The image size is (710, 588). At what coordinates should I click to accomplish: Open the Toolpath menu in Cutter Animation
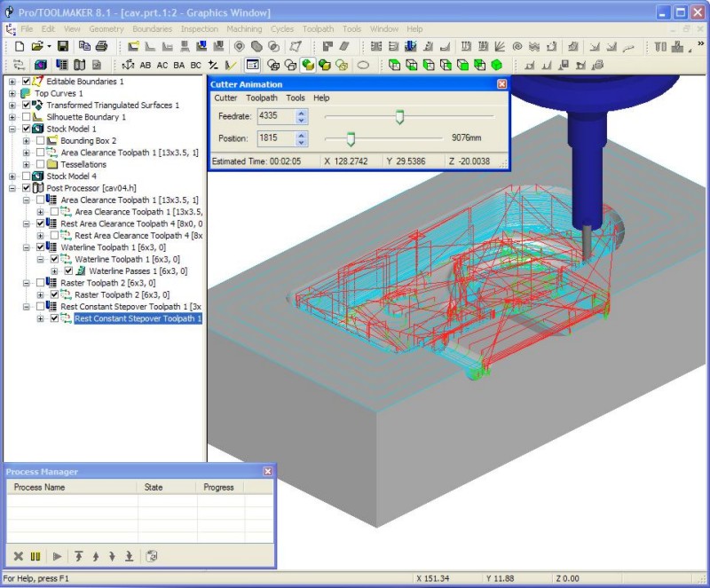tap(262, 98)
